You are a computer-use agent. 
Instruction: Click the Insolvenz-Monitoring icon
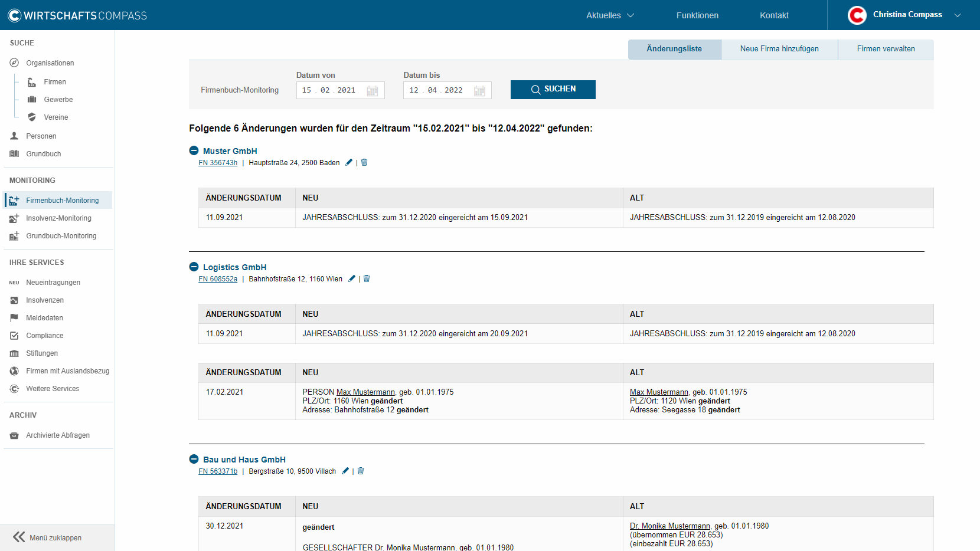14,218
